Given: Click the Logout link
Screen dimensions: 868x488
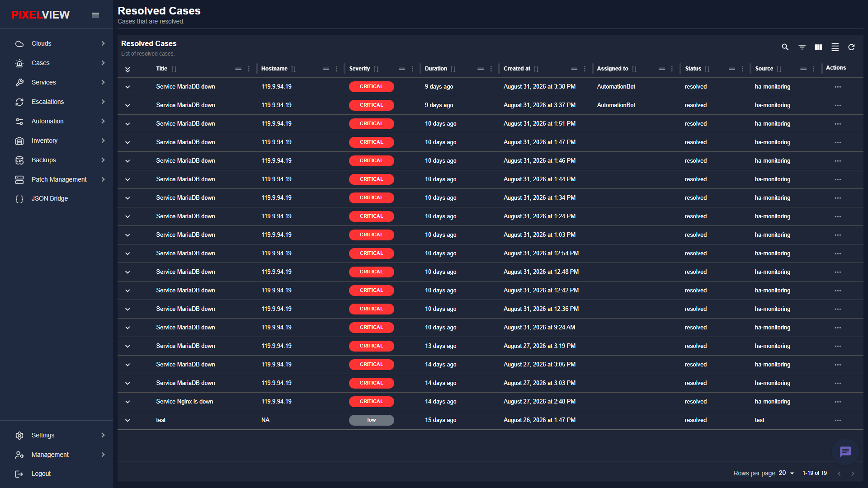Looking at the screenshot, I should point(41,474).
